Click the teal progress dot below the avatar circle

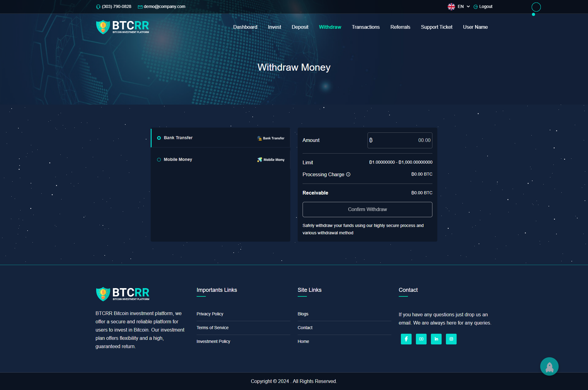point(534,14)
